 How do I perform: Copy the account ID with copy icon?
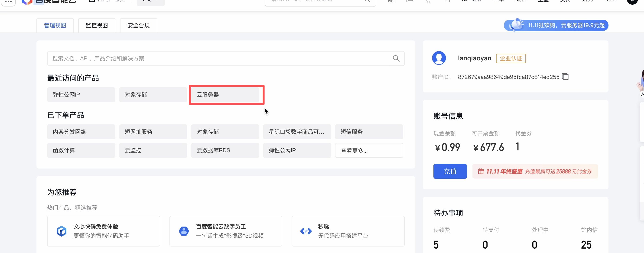(565, 77)
